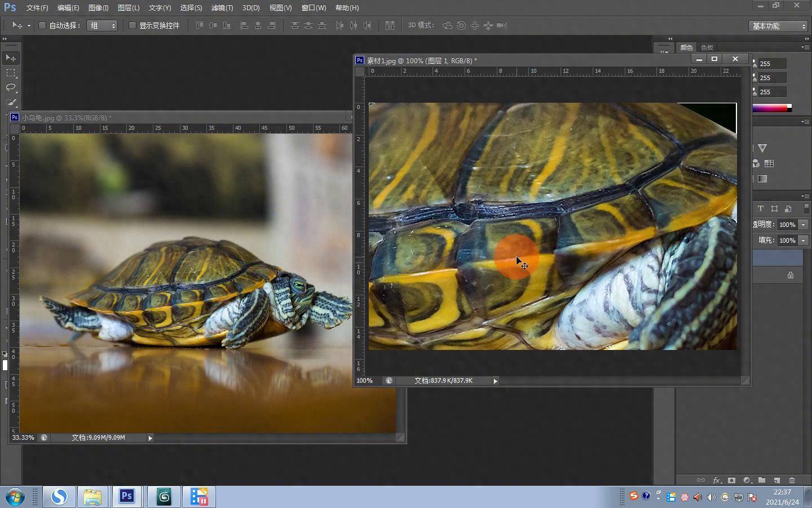Switch to the 色板 swatches tab
Image resolution: width=812 pixels, height=508 pixels.
point(707,47)
